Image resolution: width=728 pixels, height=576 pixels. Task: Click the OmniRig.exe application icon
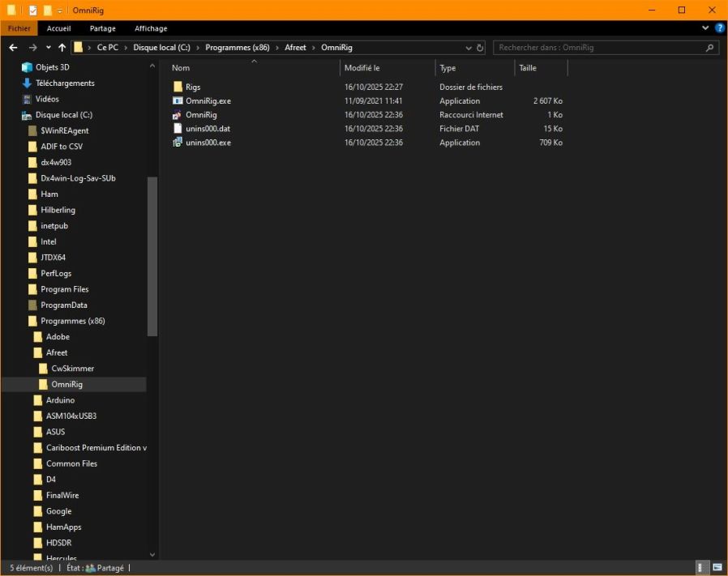(x=178, y=101)
